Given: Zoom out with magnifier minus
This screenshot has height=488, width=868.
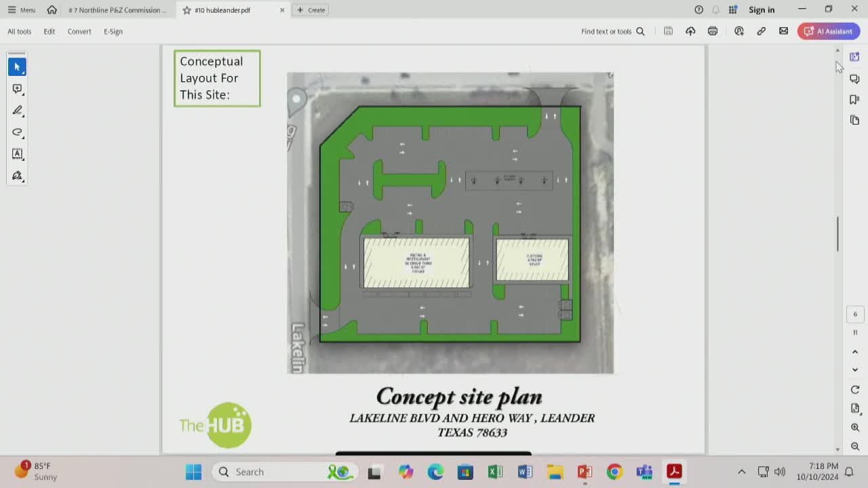Looking at the screenshot, I should pos(855,447).
